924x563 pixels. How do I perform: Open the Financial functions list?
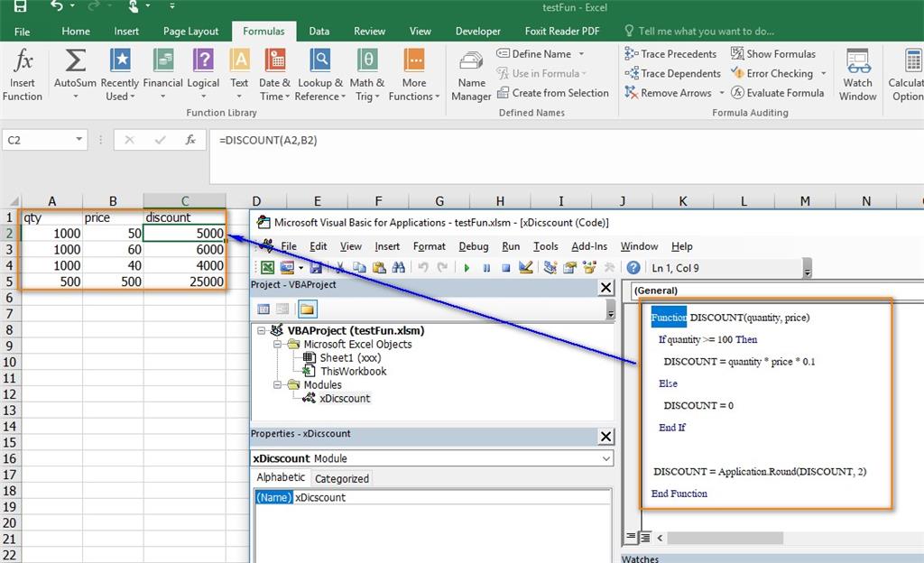click(x=162, y=75)
